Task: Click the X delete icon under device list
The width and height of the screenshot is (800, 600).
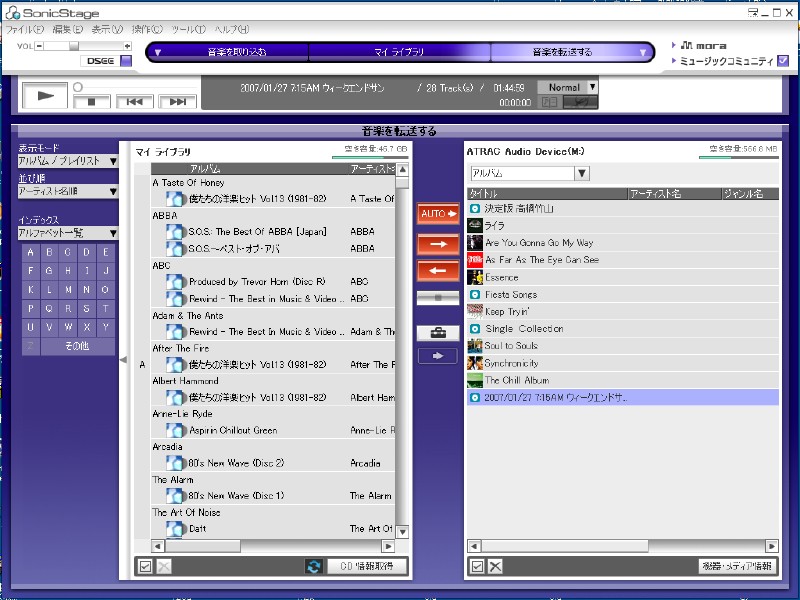Action: point(495,566)
